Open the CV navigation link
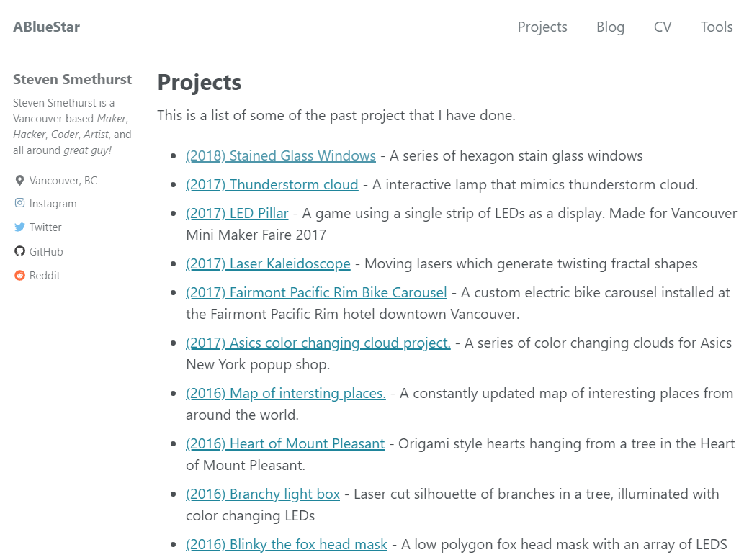This screenshot has height=560, width=744. click(x=663, y=27)
